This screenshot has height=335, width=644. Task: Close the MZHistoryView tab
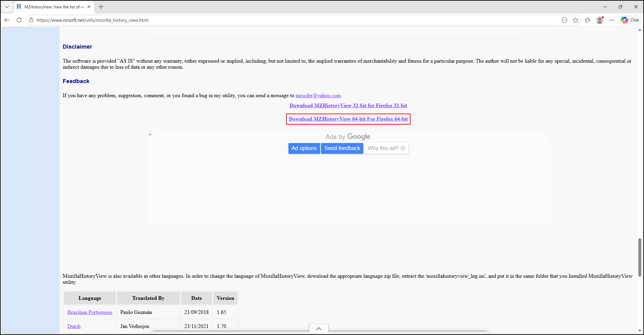pyautogui.click(x=89, y=7)
